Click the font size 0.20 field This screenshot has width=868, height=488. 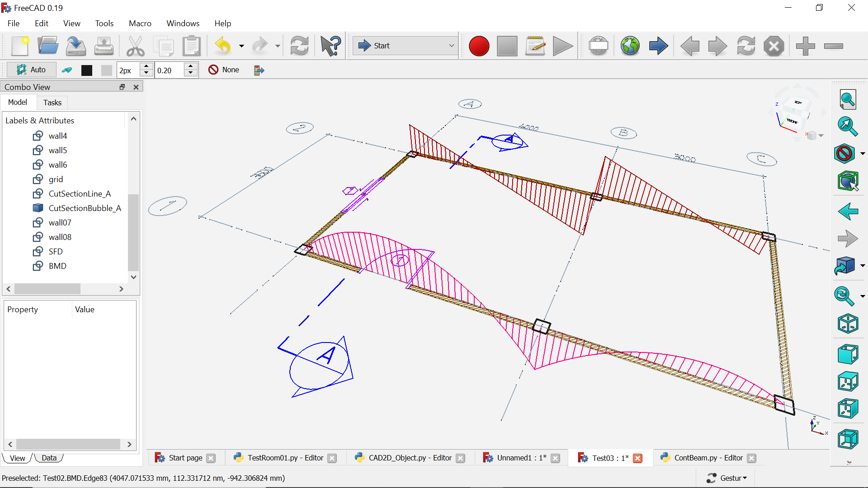[x=169, y=70]
